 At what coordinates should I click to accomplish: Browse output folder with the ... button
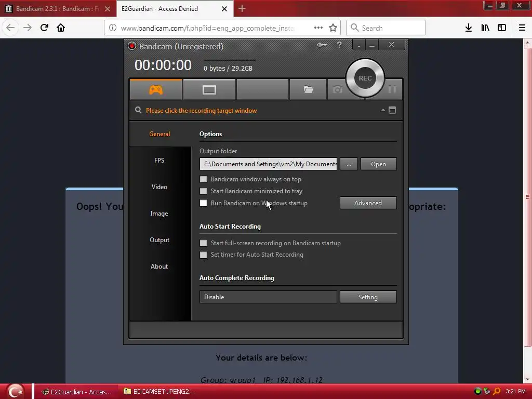[349, 164]
